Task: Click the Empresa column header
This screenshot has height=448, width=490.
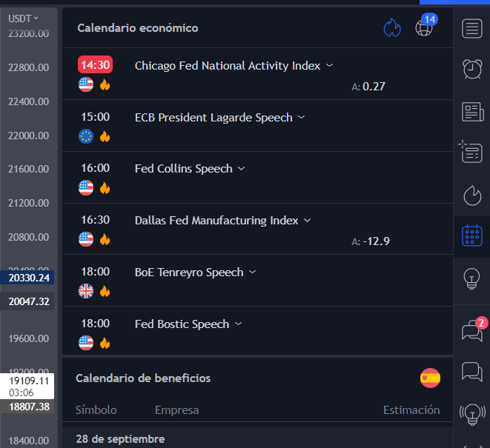Action: coord(177,410)
